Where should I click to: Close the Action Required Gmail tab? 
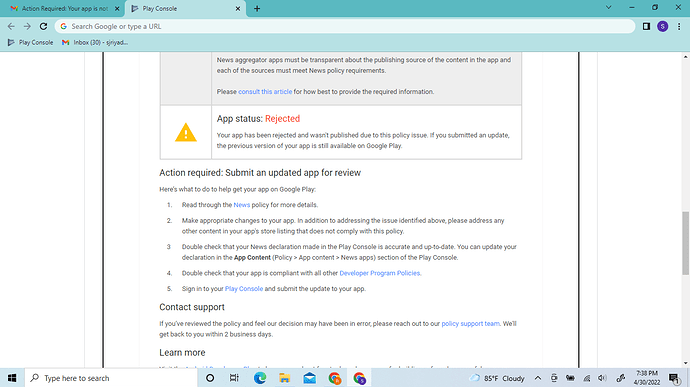(117, 8)
